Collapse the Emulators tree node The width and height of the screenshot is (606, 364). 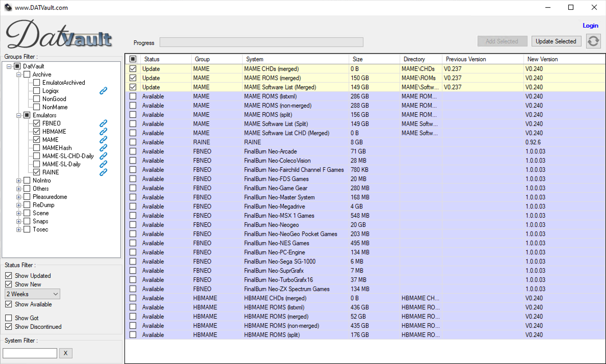(x=19, y=115)
